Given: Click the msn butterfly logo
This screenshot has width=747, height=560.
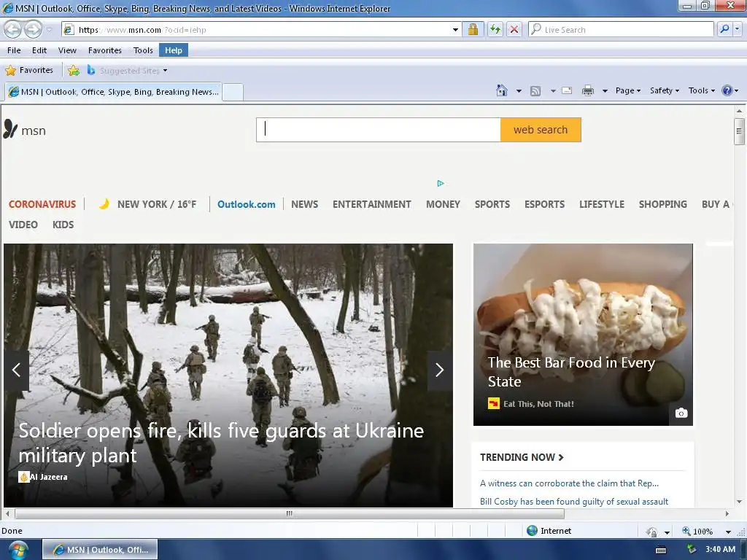Looking at the screenshot, I should (x=24, y=130).
